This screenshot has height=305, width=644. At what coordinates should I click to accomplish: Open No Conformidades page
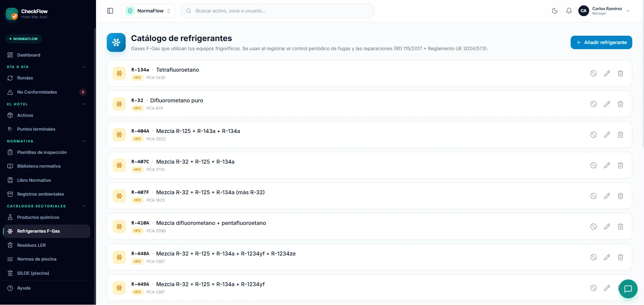click(47, 92)
